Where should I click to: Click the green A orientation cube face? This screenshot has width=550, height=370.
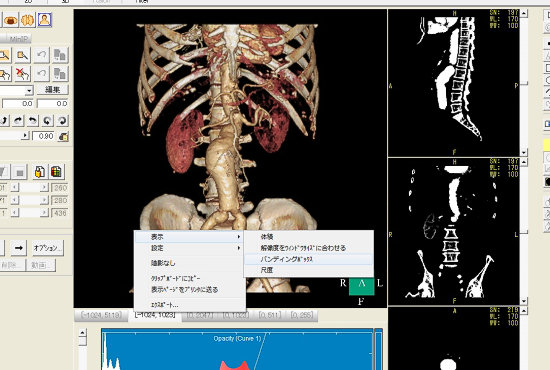[x=362, y=286]
